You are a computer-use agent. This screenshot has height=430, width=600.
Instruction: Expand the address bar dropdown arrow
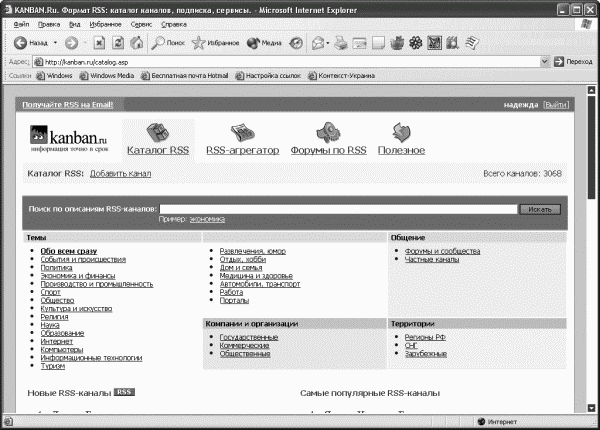(x=545, y=62)
